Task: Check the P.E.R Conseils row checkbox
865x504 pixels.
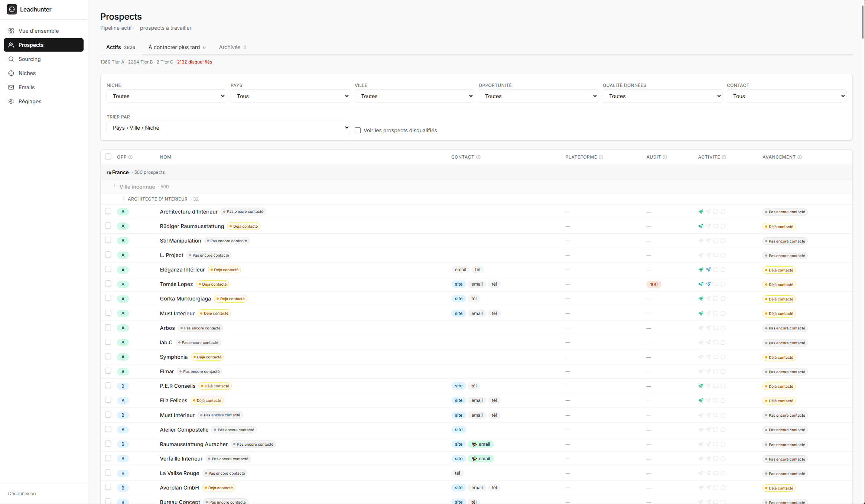Action: [x=108, y=385]
